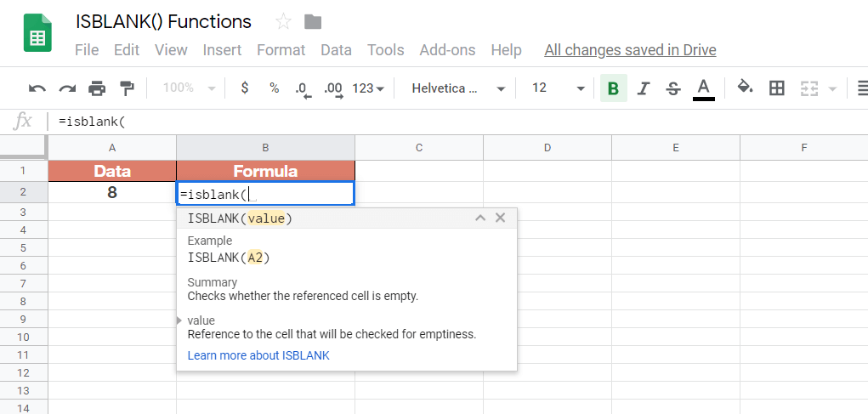Move document with the folder icon
Screen dimensions: 868x414
[x=313, y=22]
